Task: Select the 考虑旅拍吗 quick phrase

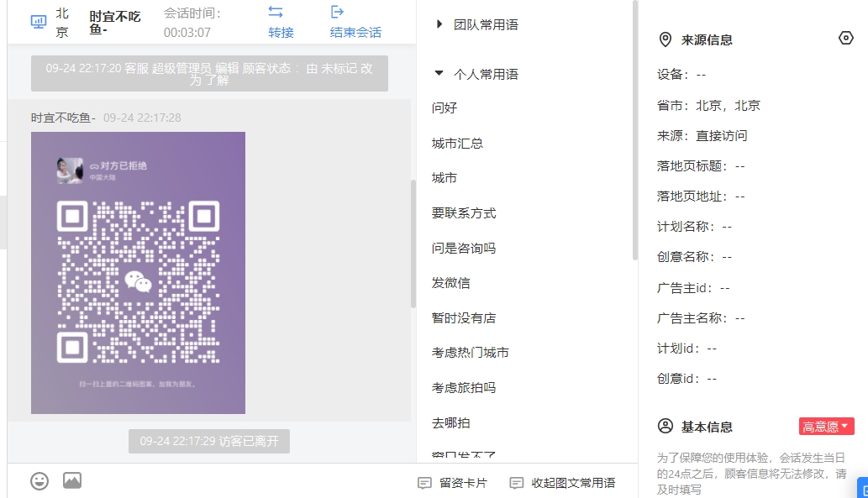Action: click(464, 388)
